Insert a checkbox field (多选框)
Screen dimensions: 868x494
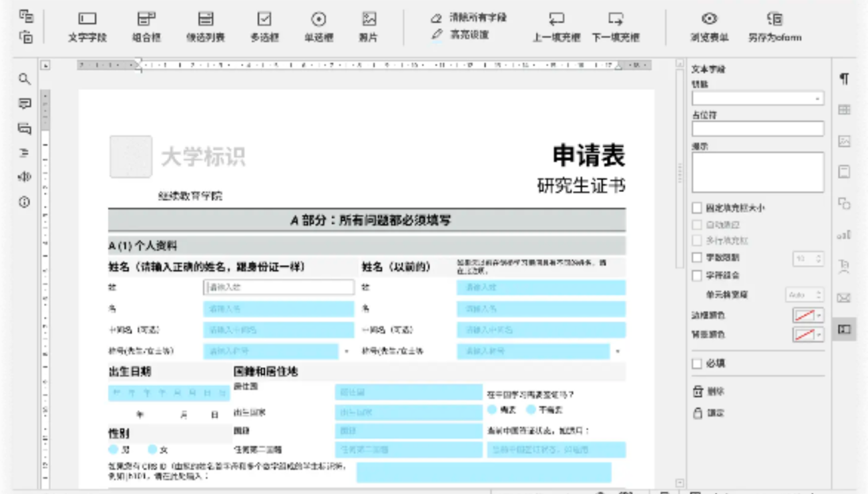coord(264,27)
